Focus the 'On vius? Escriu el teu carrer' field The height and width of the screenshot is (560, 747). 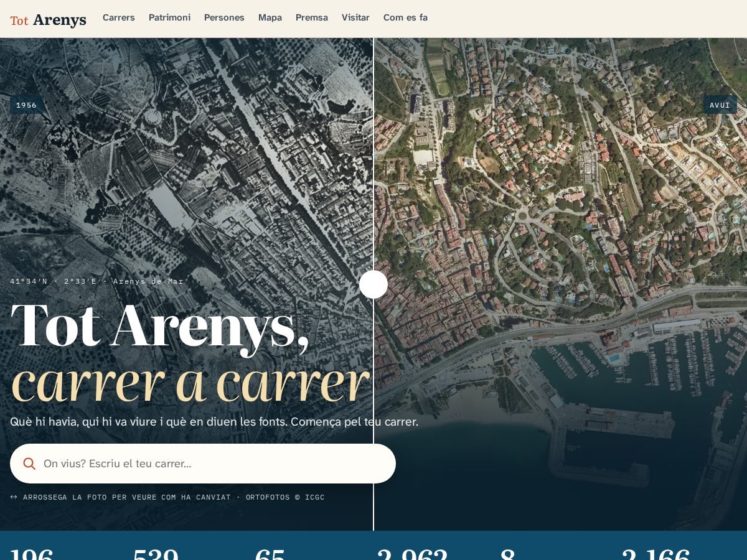[x=203, y=464]
